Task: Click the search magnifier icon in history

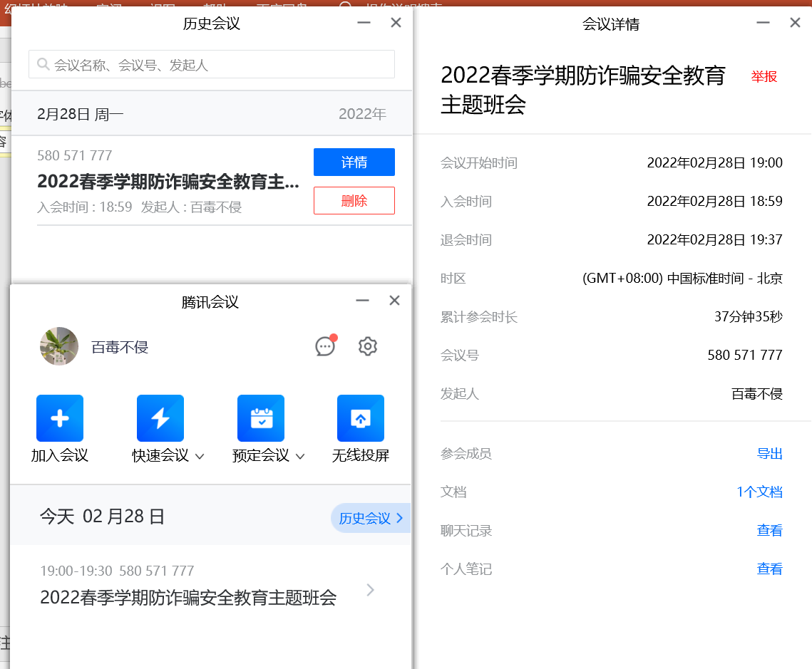Action: (x=43, y=65)
